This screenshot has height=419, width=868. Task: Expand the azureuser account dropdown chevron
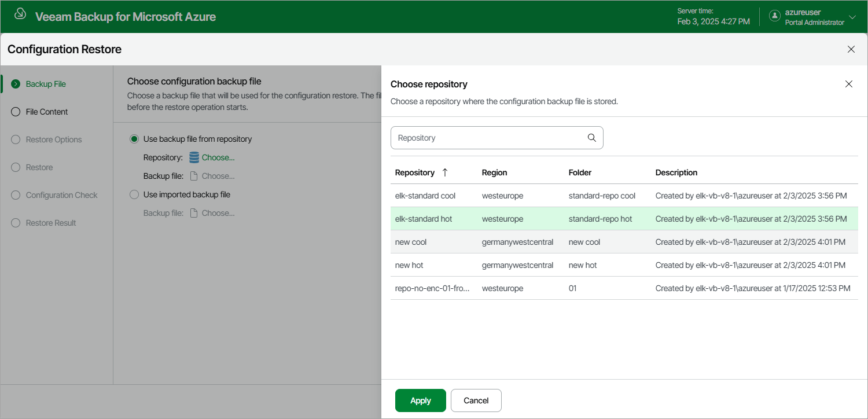(x=852, y=17)
